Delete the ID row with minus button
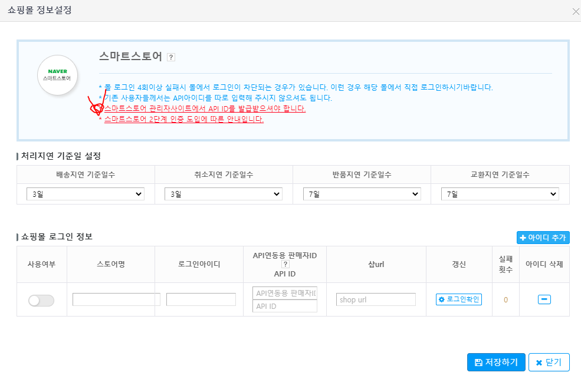 coord(544,299)
